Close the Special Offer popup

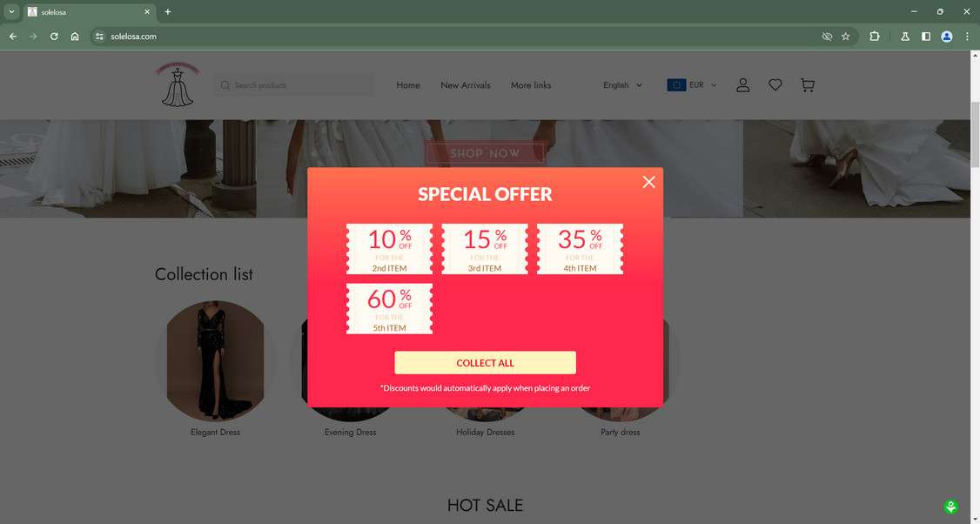[x=648, y=182]
